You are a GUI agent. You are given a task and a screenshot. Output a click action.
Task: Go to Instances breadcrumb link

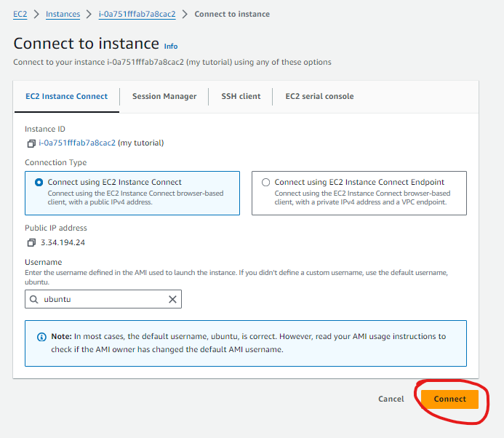pos(63,14)
